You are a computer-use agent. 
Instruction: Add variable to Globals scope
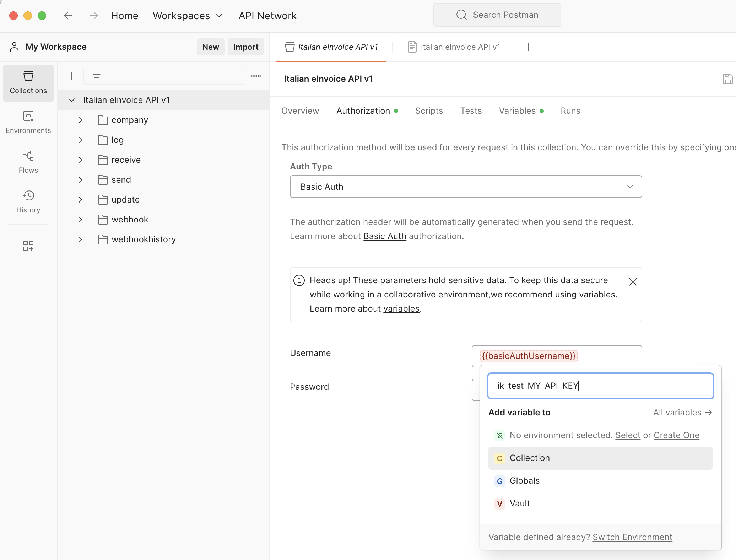pos(600,481)
